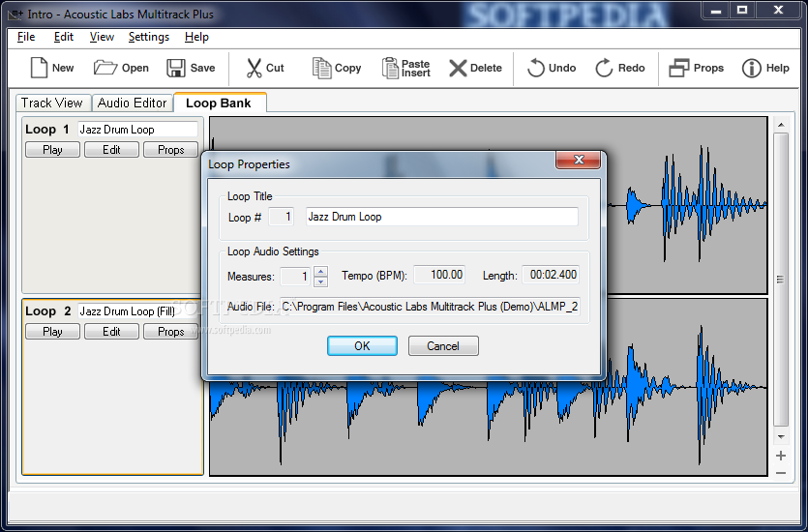Viewport: 808px width, 532px height.
Task: Click the Tempo (BPM) field
Action: coord(439,275)
